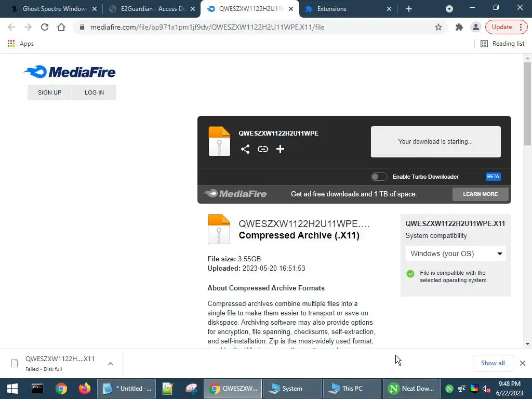Click the LOG IN button
Screen dimensions: 532x399
click(x=95, y=92)
